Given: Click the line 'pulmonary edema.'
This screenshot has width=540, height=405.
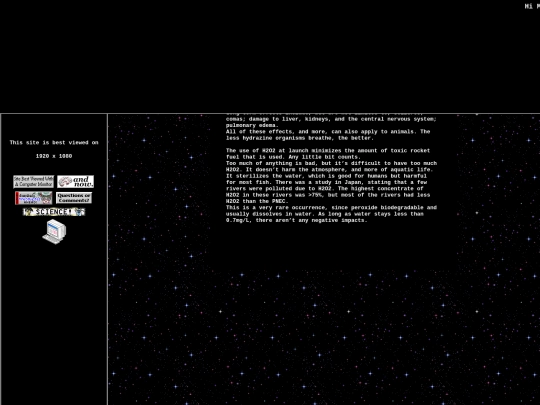Looking at the screenshot, I should pyautogui.click(x=252, y=125).
